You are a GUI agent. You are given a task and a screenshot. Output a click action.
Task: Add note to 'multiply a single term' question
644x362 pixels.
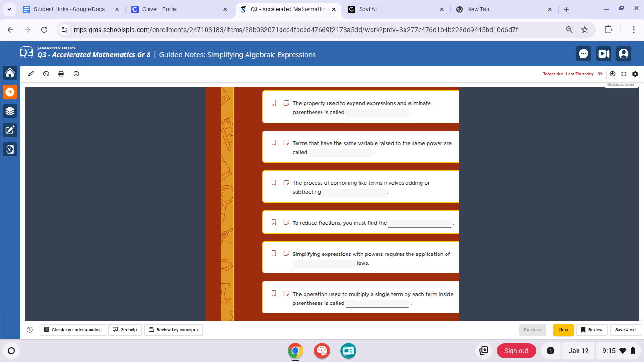(286, 293)
